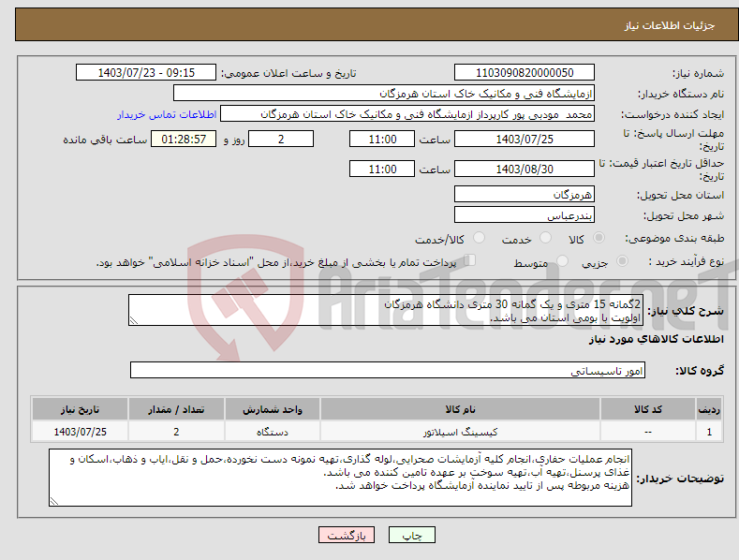Image resolution: width=739 pixels, height=560 pixels.
Task: Click the item name cell کیسینگ اسیلاتور
Action: pos(460,432)
